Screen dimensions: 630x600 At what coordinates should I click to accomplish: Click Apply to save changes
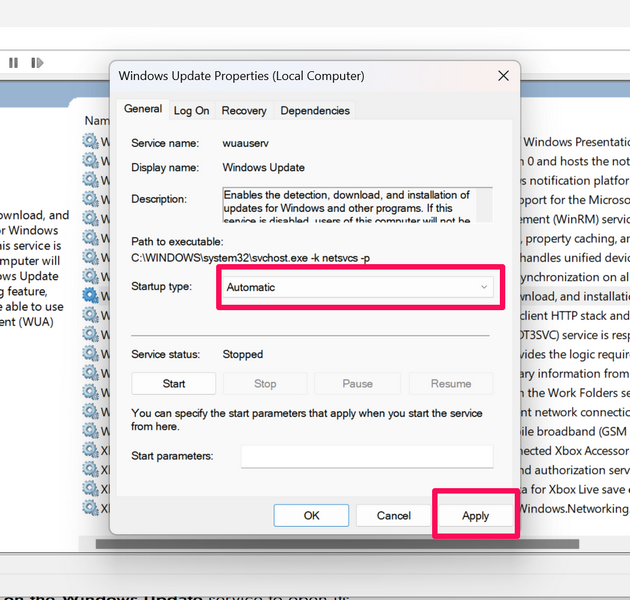[x=475, y=515]
